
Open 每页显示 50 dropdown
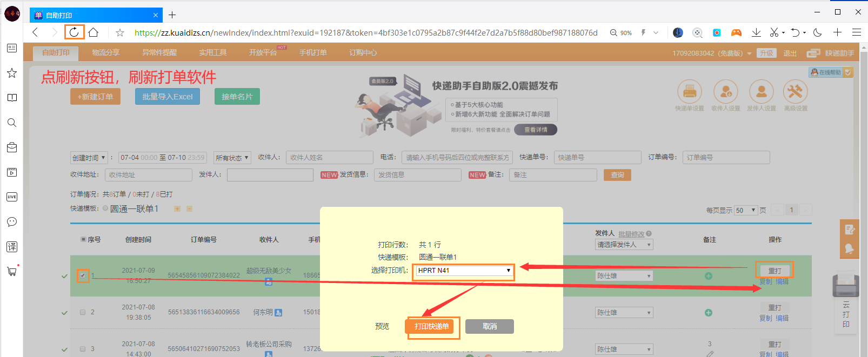click(x=746, y=210)
